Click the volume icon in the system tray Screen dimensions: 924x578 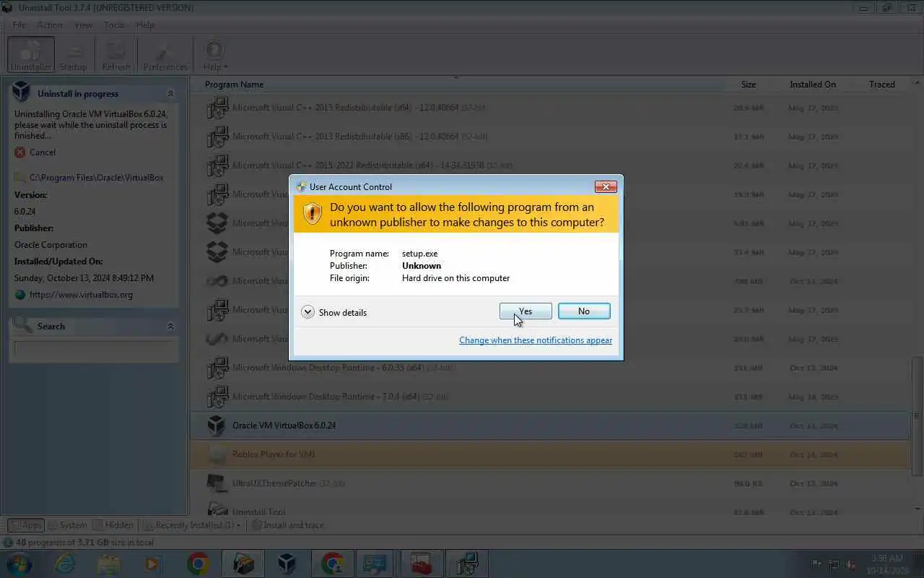coord(851,564)
